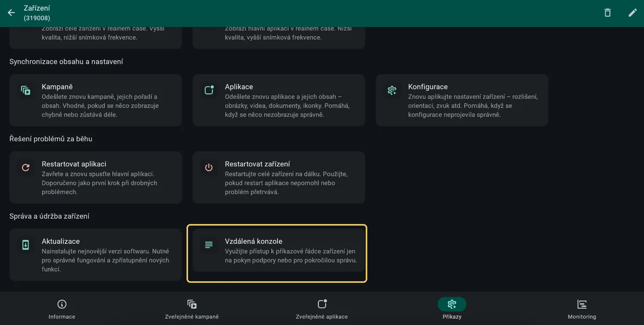Open the Informace tab
The height and width of the screenshot is (325, 644).
(62, 309)
